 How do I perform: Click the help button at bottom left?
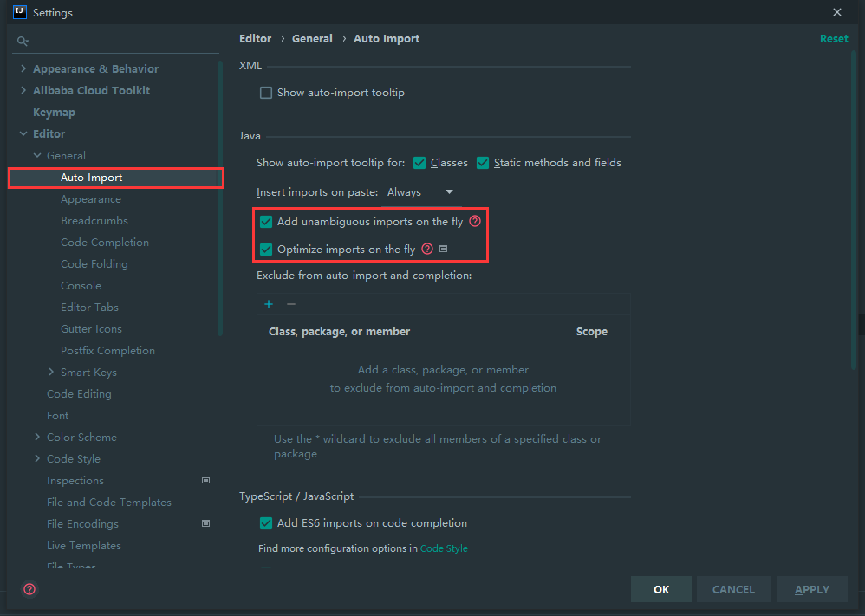29,589
